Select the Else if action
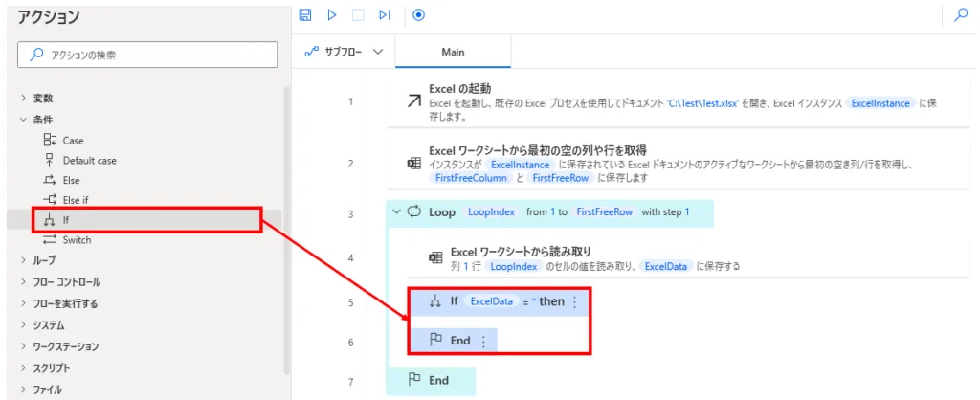The height and width of the screenshot is (400, 980). (x=75, y=200)
